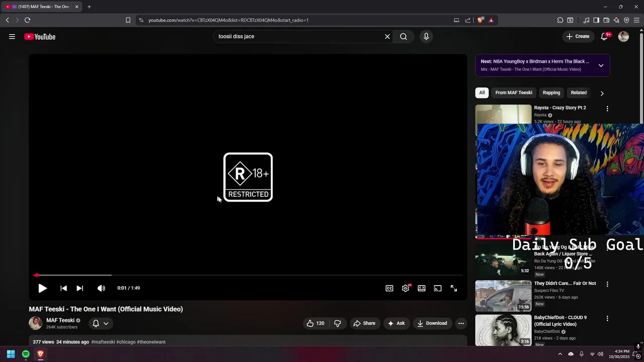This screenshot has width=644, height=362.
Task: Share the video
Action: point(364,323)
